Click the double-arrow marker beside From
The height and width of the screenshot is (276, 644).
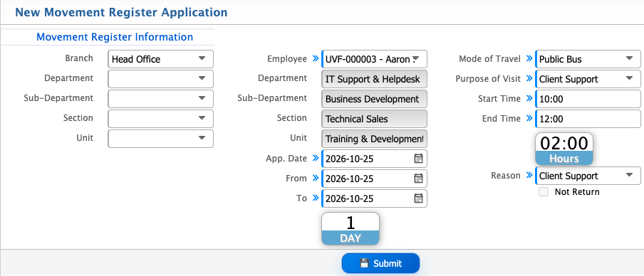pyautogui.click(x=315, y=178)
